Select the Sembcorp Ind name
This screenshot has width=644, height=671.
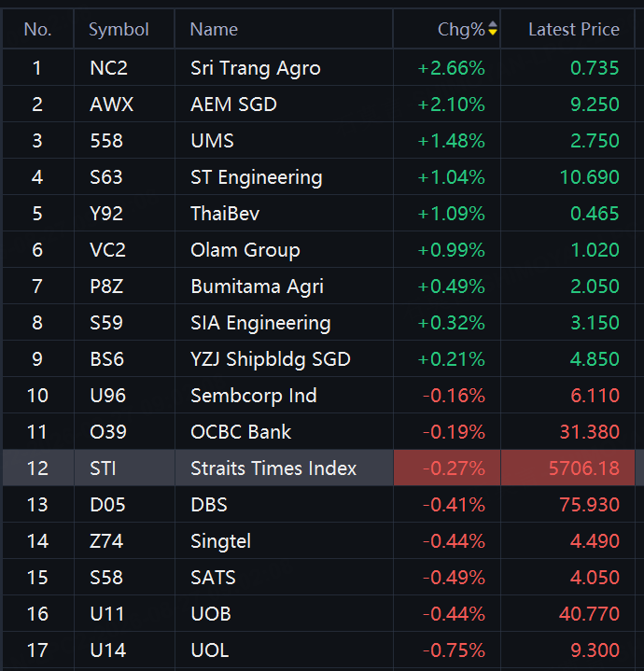(x=253, y=396)
